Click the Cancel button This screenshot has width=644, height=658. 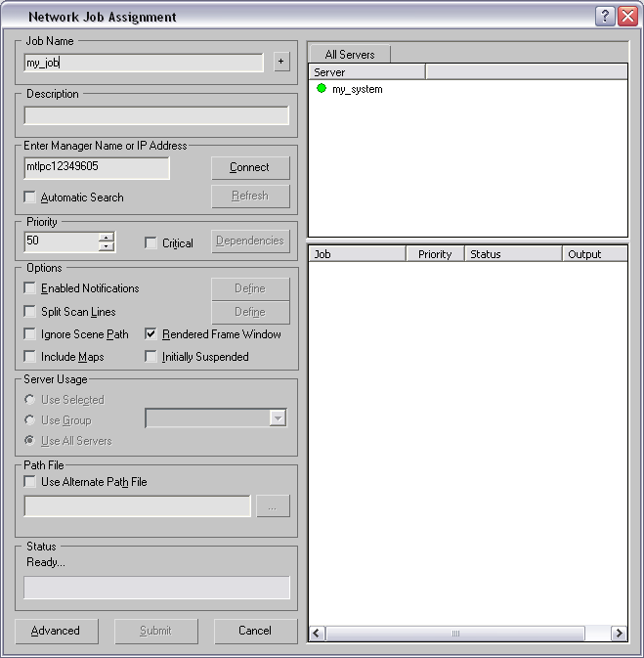pyautogui.click(x=255, y=631)
